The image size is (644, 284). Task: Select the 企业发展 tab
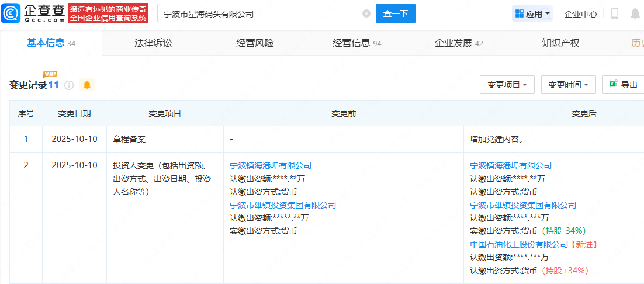[x=458, y=43]
